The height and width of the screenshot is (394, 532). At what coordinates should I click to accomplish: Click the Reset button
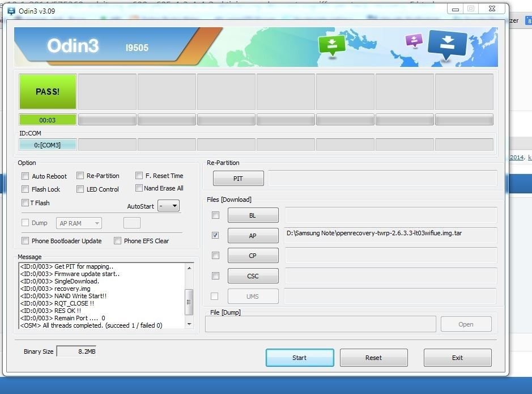click(x=373, y=358)
